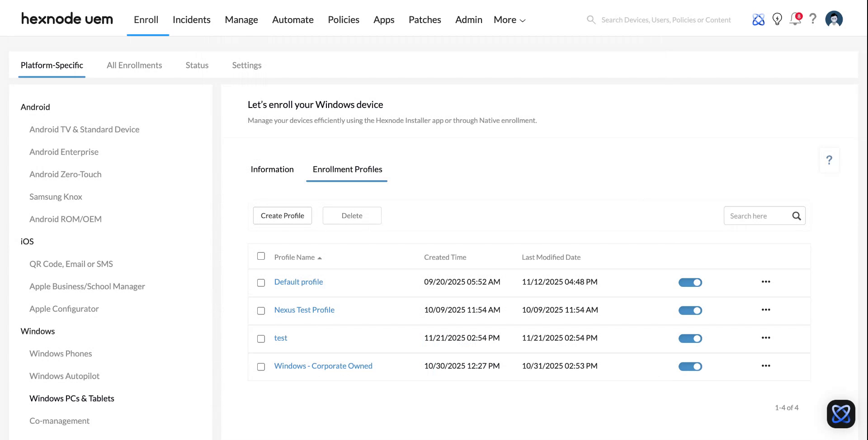This screenshot has height=440, width=868.
Task: Disable the toggle for Nexus Test Profile
Action: tap(690, 310)
